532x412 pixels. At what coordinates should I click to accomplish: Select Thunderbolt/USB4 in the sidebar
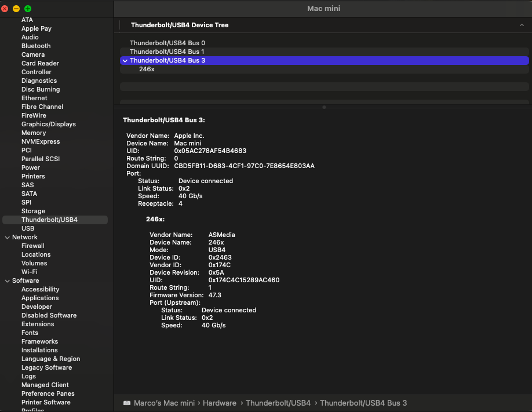55,220
